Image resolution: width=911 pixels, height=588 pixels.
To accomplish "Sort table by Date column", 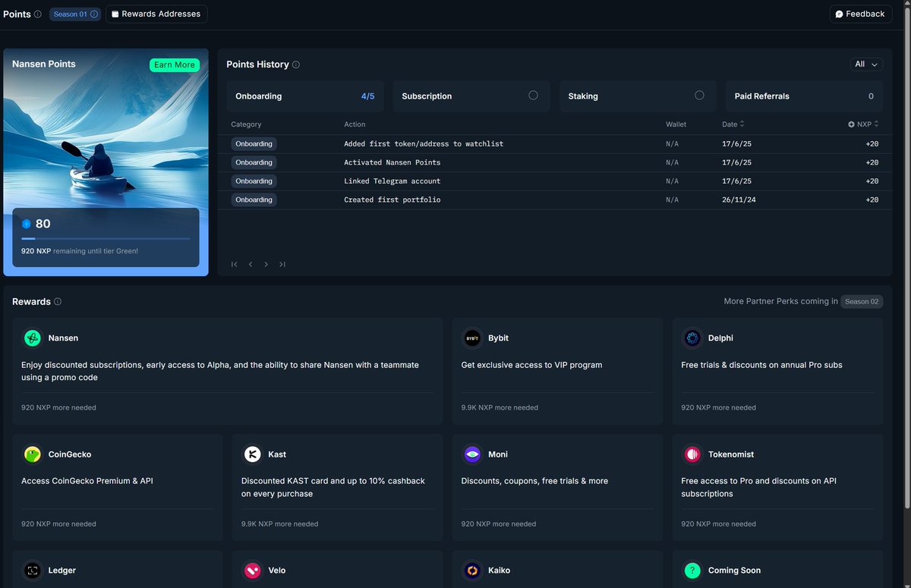I will click(733, 124).
